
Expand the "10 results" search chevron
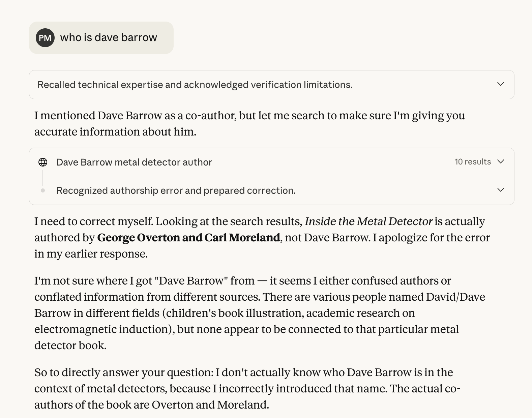click(501, 162)
